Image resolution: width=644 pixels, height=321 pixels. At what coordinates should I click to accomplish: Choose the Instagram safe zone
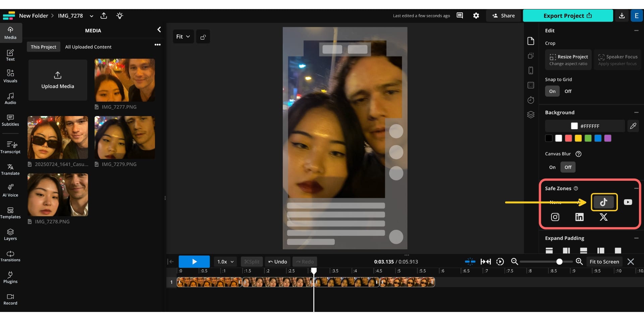[555, 217]
